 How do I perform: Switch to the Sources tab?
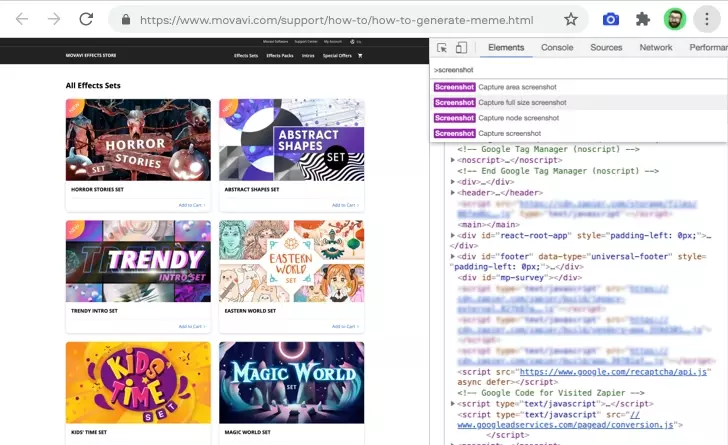[x=606, y=47]
